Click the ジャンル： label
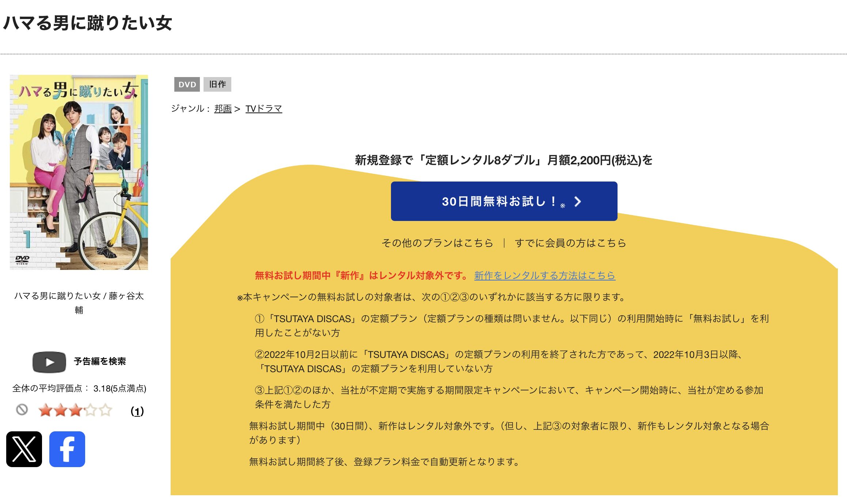The width and height of the screenshot is (847, 504). click(x=191, y=108)
